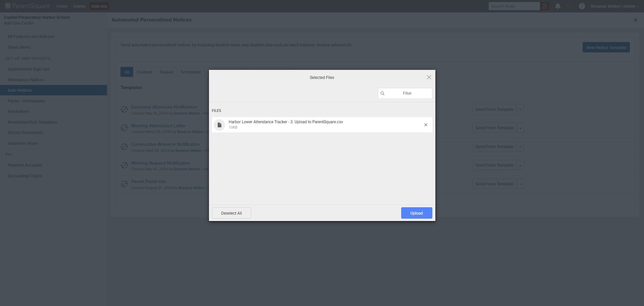The image size is (644, 306).
Task: Send From Template for Excessive Absences Notification
Action: [494, 110]
